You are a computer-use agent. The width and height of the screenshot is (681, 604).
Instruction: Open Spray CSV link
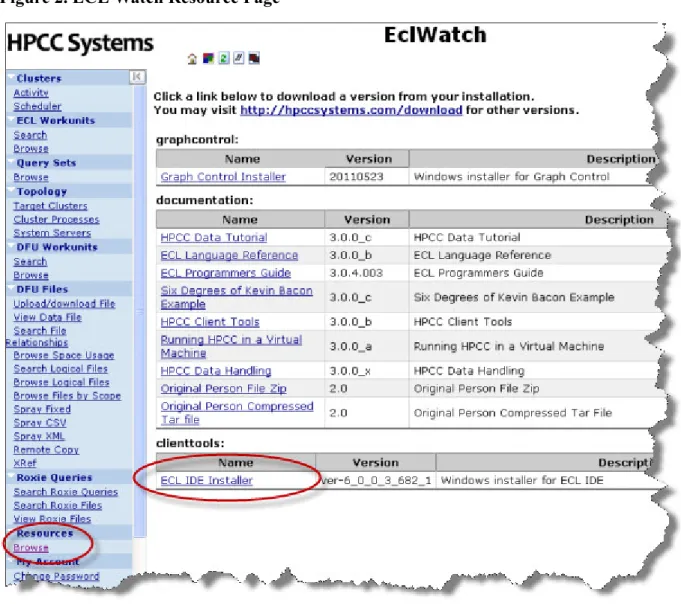click(40, 422)
